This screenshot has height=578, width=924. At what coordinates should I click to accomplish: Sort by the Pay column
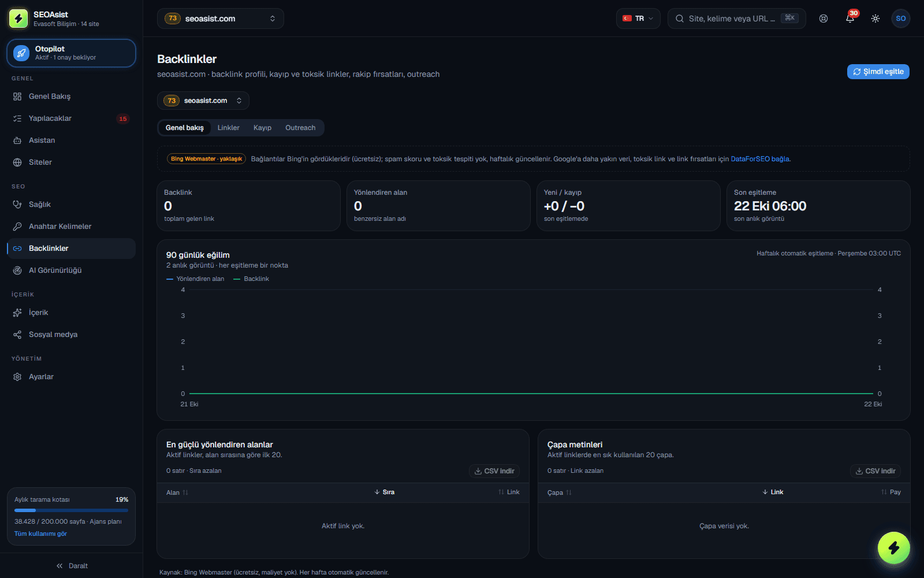891,492
